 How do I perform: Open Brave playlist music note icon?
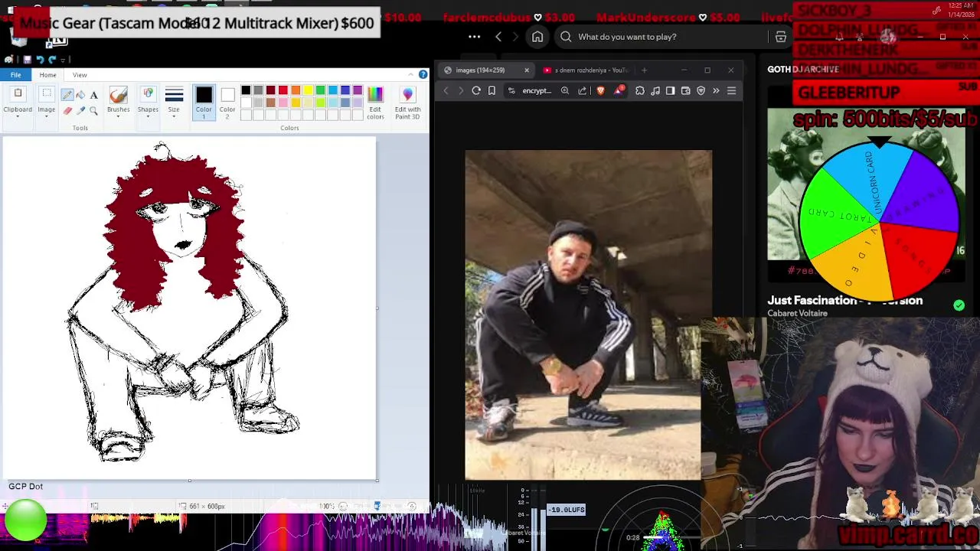(655, 90)
